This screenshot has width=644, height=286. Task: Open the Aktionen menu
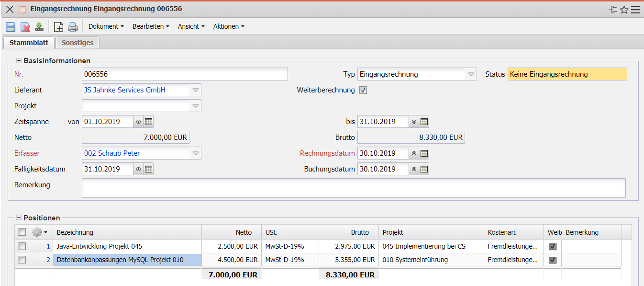(x=228, y=27)
